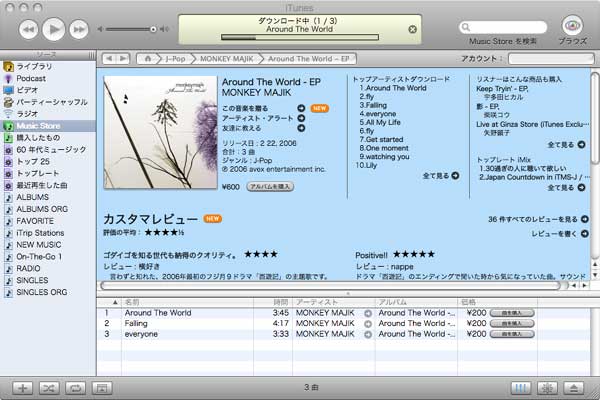Open the MONKEY MAJIK breadcrumb
The image size is (600, 400).
[227, 59]
